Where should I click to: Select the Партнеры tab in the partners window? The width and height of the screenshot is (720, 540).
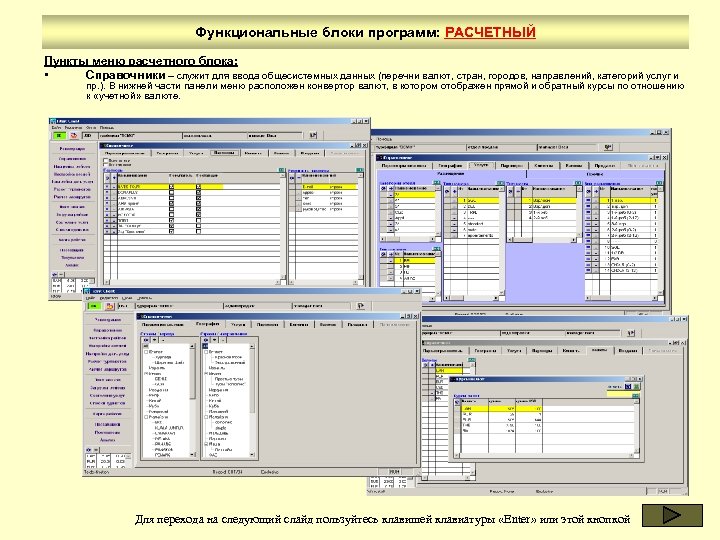coord(224,153)
